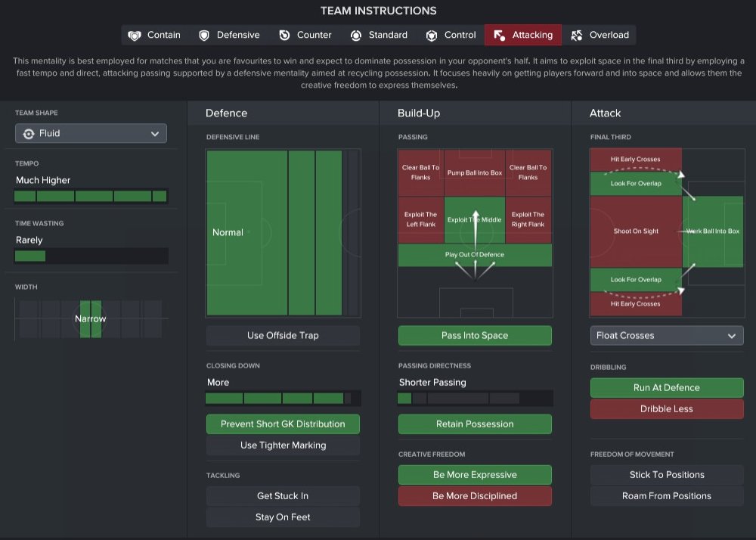Choose the Overload mentality tab
This screenshot has width=756, height=540.
pyautogui.click(x=600, y=35)
